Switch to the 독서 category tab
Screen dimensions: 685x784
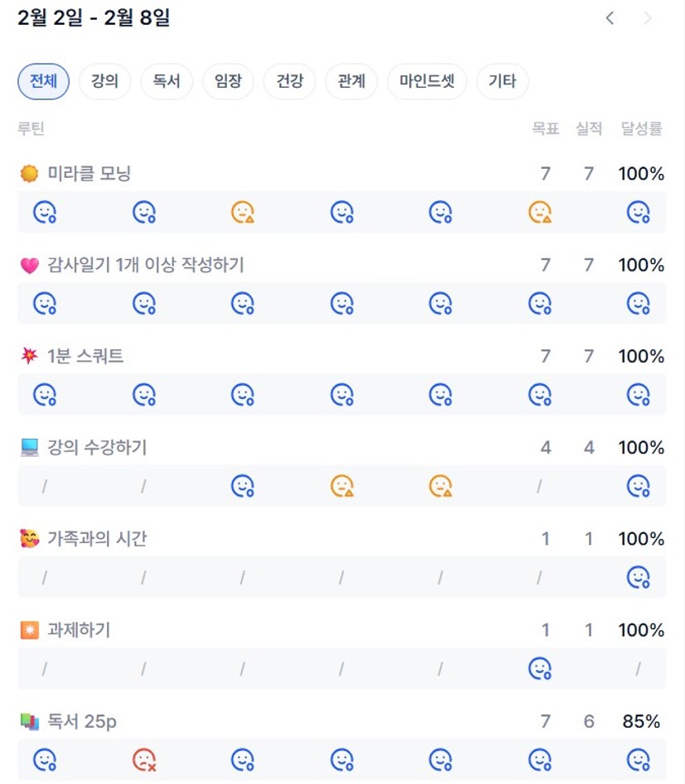point(166,82)
